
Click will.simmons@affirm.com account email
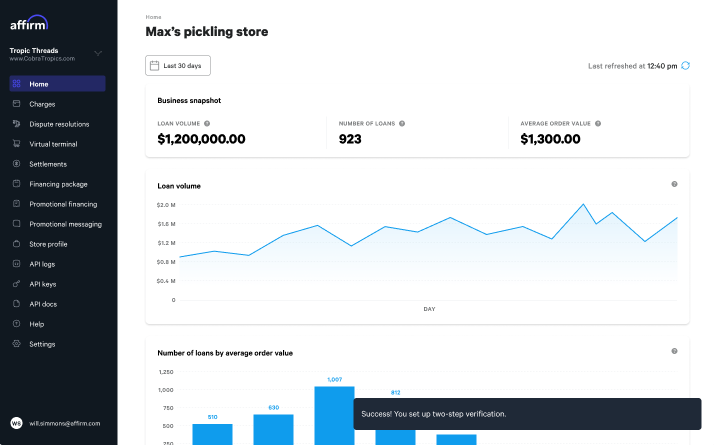point(65,423)
